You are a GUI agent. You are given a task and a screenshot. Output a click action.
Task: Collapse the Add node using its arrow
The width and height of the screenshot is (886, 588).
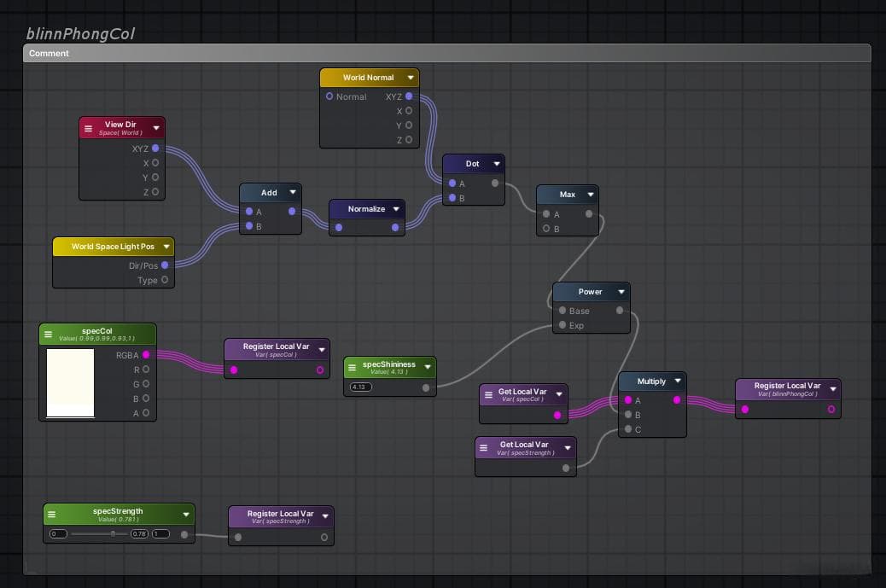[x=293, y=192]
